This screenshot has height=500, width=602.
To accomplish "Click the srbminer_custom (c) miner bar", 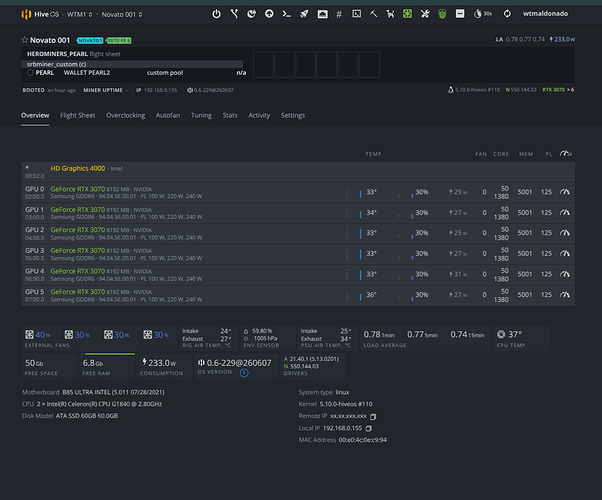I will tap(132, 64).
